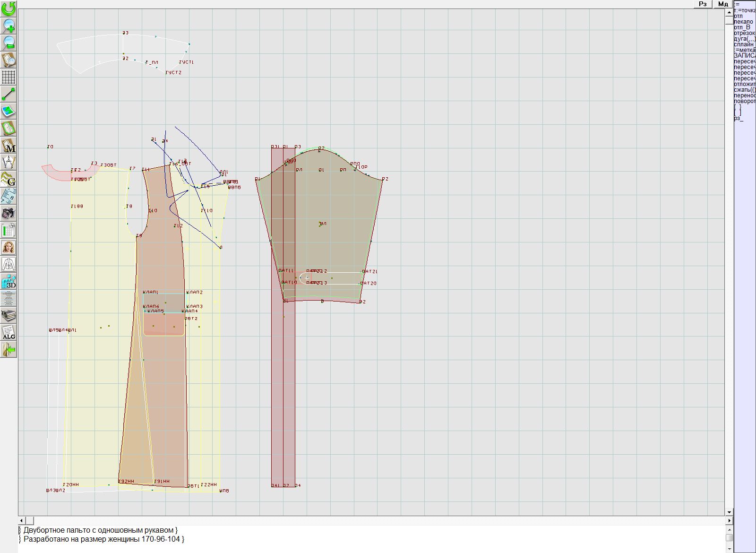Open the pattern M icon tool
The width and height of the screenshot is (756, 553).
click(9, 146)
